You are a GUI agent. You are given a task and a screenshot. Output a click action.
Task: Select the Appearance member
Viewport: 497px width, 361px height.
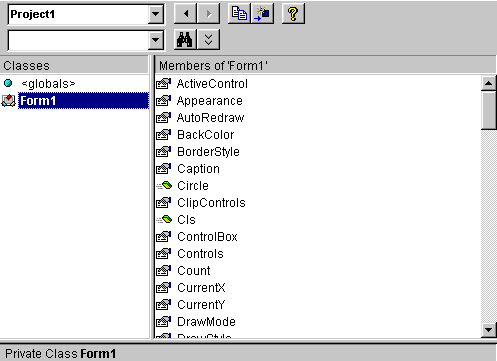[x=210, y=101]
